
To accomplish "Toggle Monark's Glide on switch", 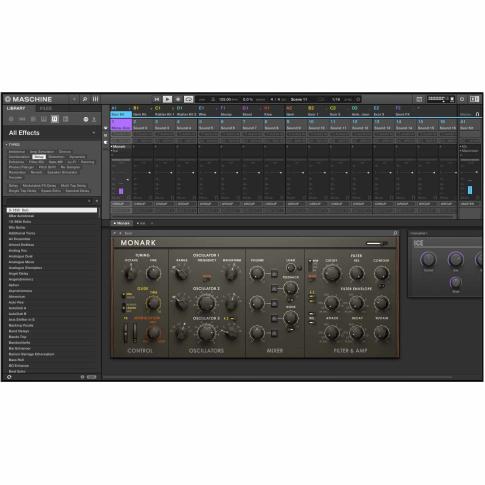I will click(x=124, y=295).
